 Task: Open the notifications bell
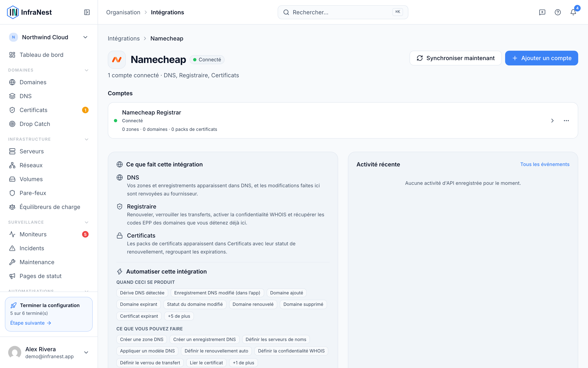[573, 12]
